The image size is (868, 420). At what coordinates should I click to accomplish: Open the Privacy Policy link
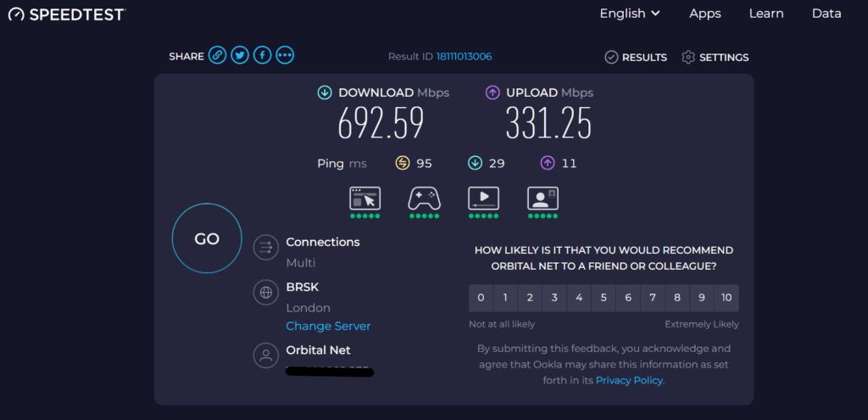point(629,380)
